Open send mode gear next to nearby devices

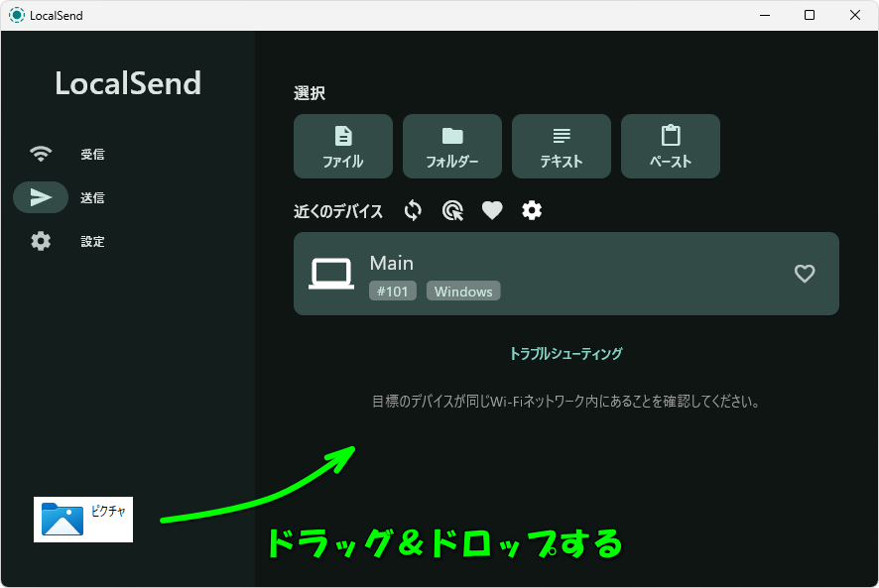[x=532, y=211]
